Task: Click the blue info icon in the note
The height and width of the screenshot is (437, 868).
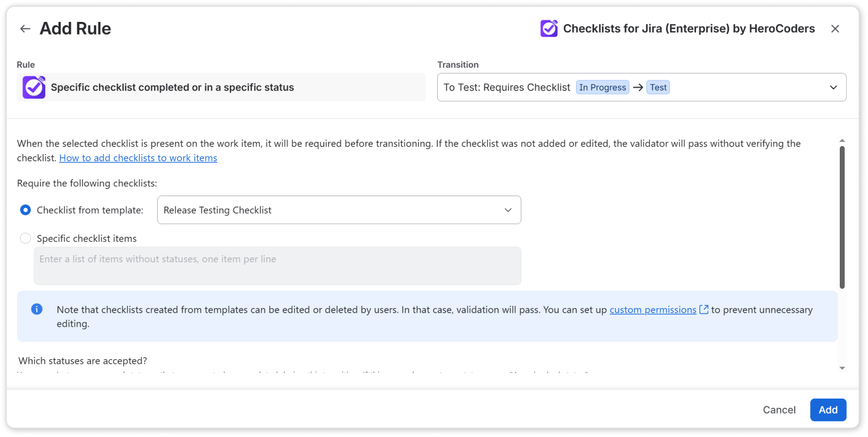Action: (37, 309)
